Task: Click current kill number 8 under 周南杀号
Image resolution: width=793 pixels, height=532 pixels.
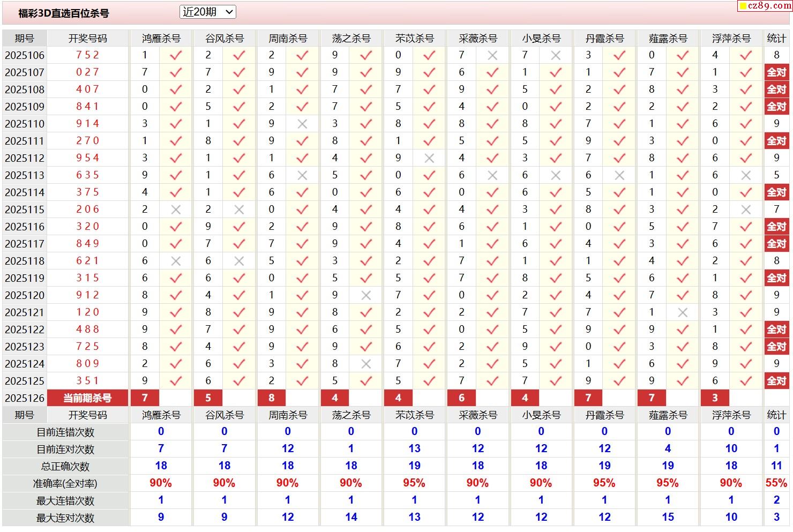Action: [x=272, y=398]
